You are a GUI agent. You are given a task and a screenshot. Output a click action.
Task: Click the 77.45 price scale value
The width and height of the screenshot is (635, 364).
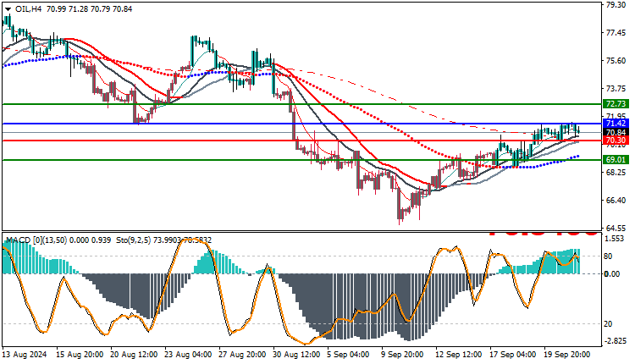[616, 33]
